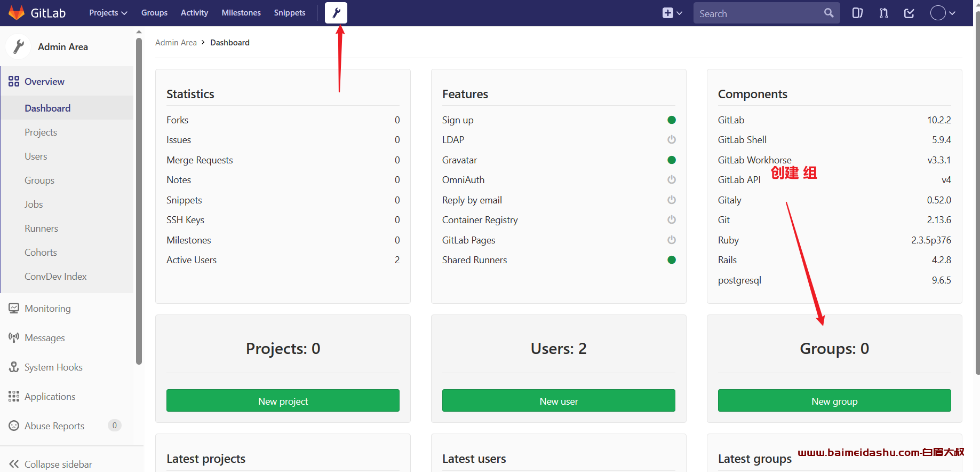The height and width of the screenshot is (472, 980).
Task: Click the Admin Area sidebar wrench avatar
Action: [19, 47]
